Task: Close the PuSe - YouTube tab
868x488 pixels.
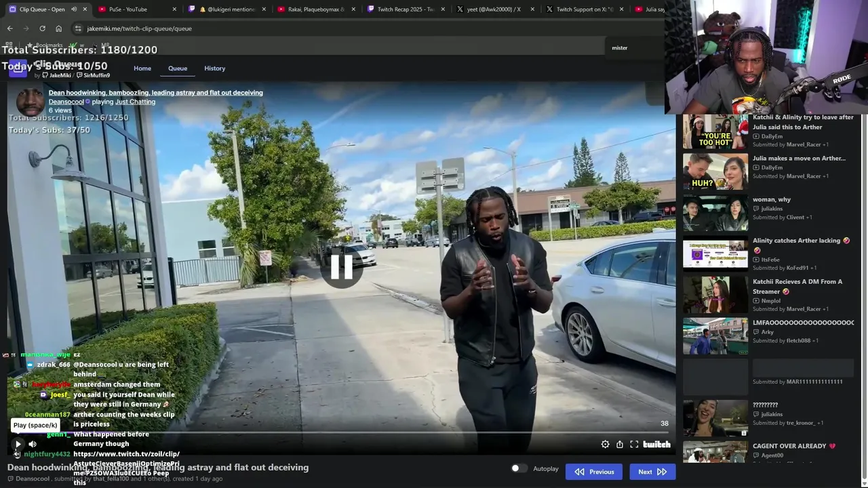Action: (174, 9)
